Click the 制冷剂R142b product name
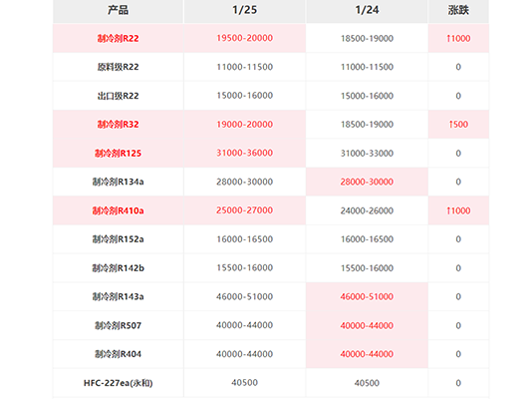Screen dimensions: 532x399 (119, 268)
